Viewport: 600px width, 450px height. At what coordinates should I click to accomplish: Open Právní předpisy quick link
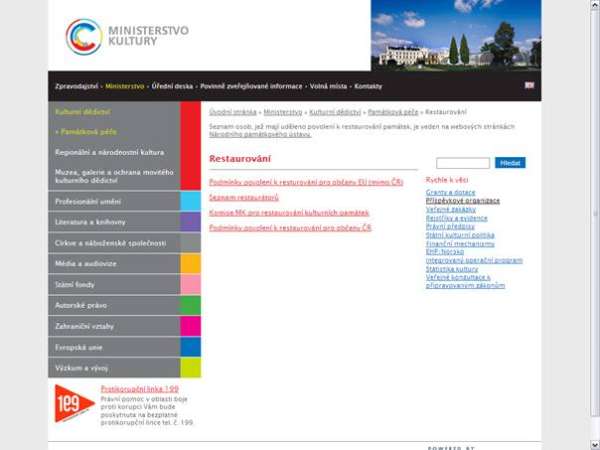pyautogui.click(x=450, y=227)
